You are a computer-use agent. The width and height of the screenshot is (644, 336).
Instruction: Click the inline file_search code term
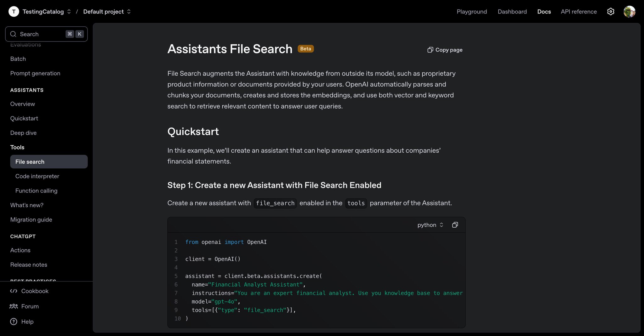pyautogui.click(x=275, y=203)
